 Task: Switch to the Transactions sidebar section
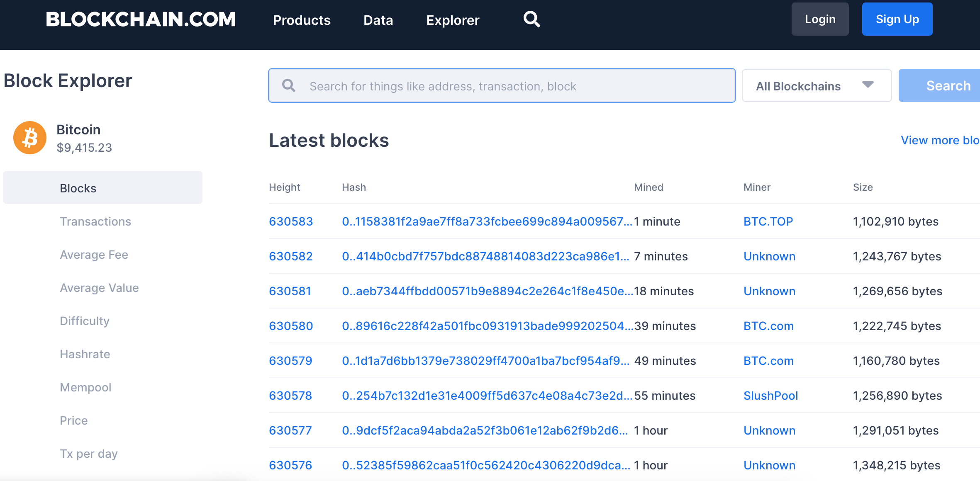coord(96,221)
